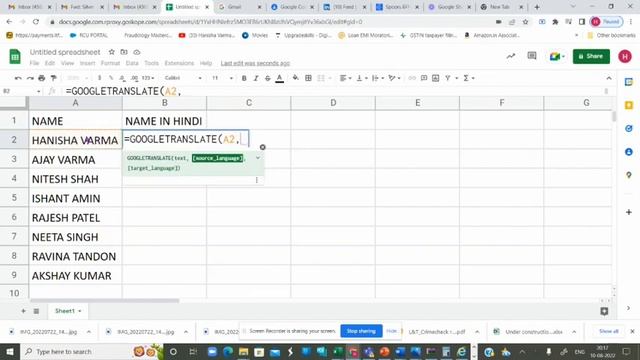Click the Name box cell reference
Viewport: 640px width, 360px height.
pyautogui.click(x=22, y=91)
